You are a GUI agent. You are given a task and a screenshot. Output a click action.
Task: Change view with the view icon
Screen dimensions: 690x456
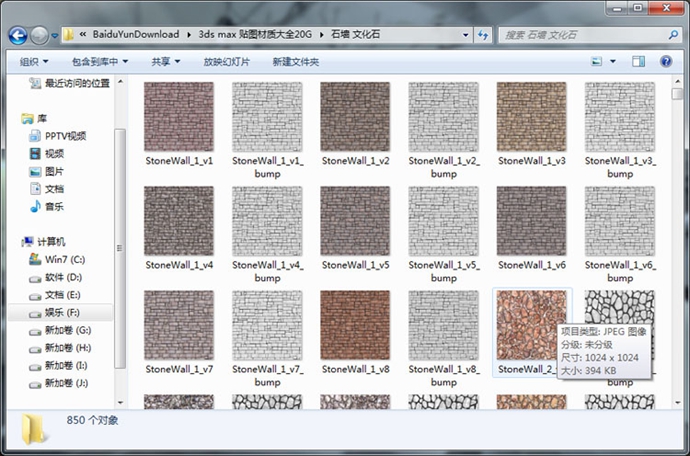596,61
